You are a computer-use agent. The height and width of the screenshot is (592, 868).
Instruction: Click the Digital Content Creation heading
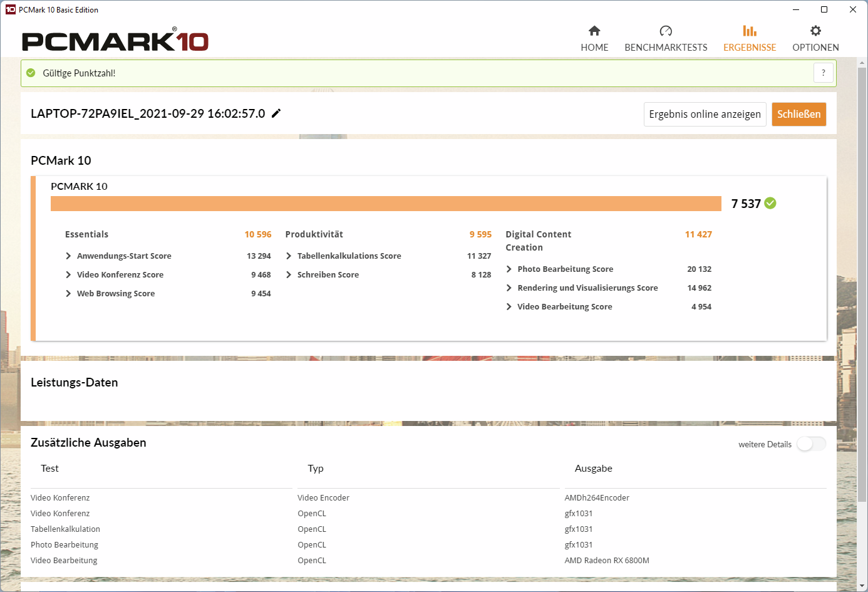click(539, 241)
